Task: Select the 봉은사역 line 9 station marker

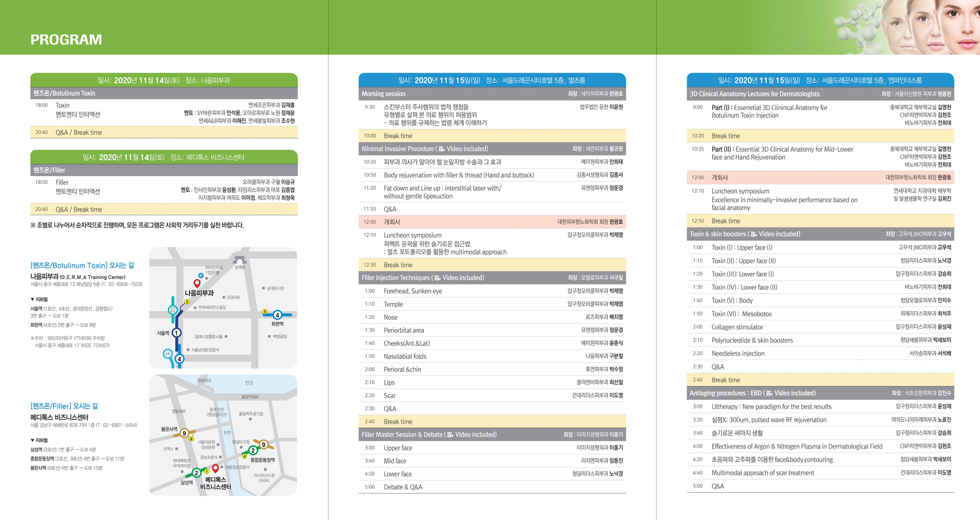Action: click(185, 434)
